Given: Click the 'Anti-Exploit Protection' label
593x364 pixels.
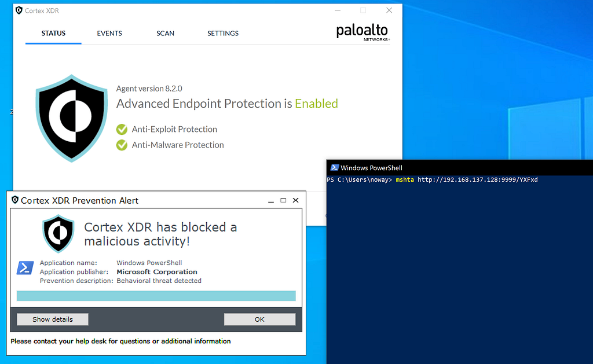Looking at the screenshot, I should click(174, 129).
